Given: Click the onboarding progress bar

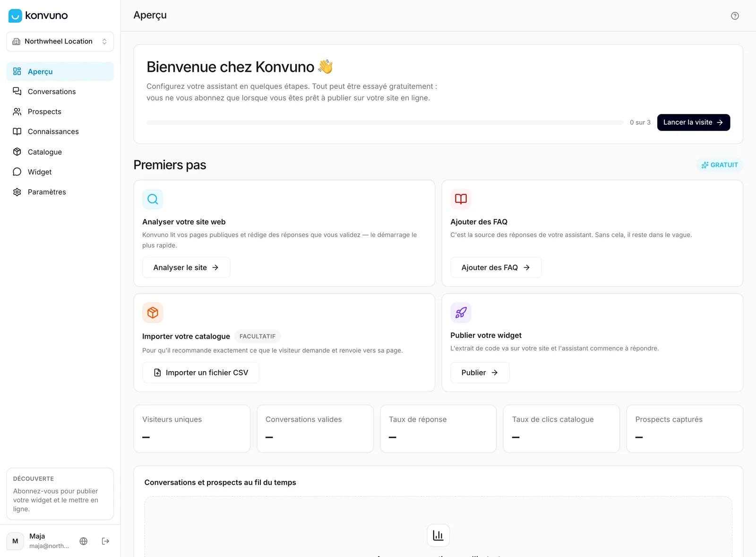Looking at the screenshot, I should (x=385, y=122).
